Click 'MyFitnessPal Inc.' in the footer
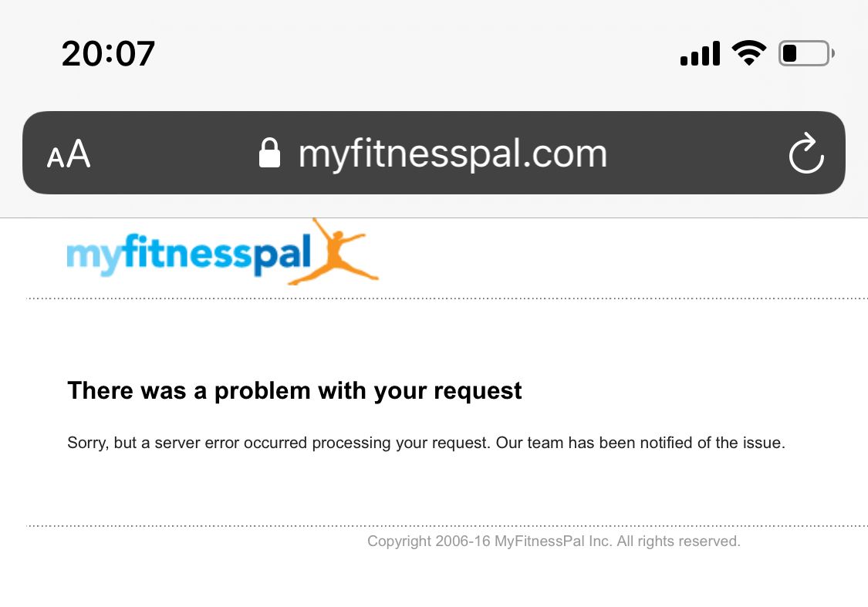The width and height of the screenshot is (868, 607). coord(552,541)
